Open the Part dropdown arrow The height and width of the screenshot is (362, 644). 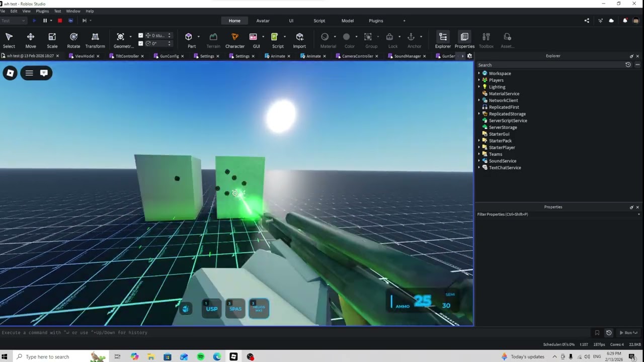click(x=198, y=37)
